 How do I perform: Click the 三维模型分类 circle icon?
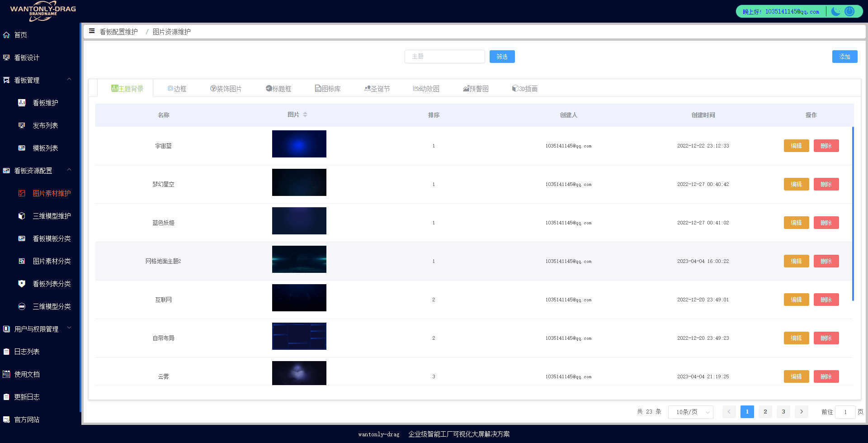pos(22,306)
